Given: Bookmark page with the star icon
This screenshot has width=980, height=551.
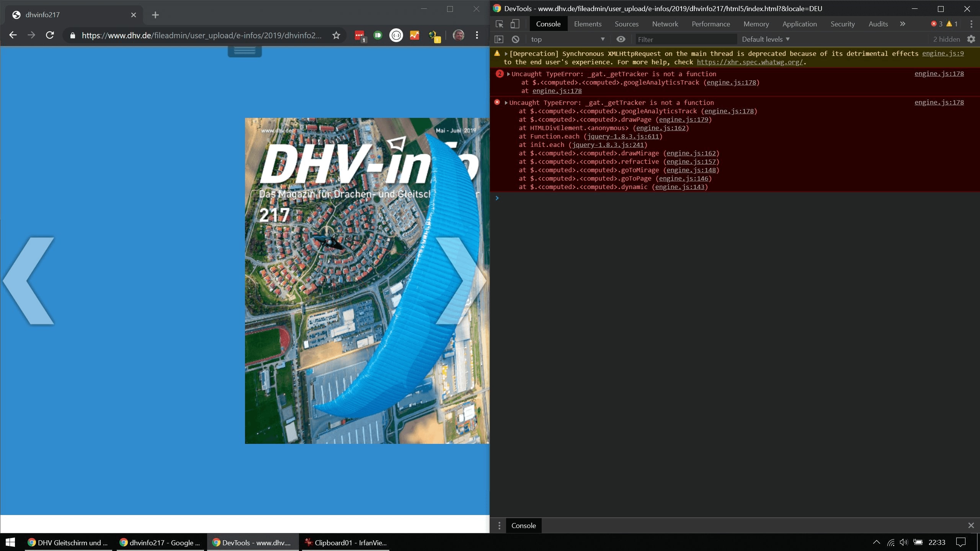Looking at the screenshot, I should pos(336,36).
